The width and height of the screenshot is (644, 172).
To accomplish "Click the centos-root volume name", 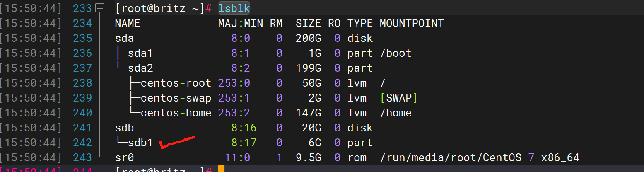I will point(176,83).
